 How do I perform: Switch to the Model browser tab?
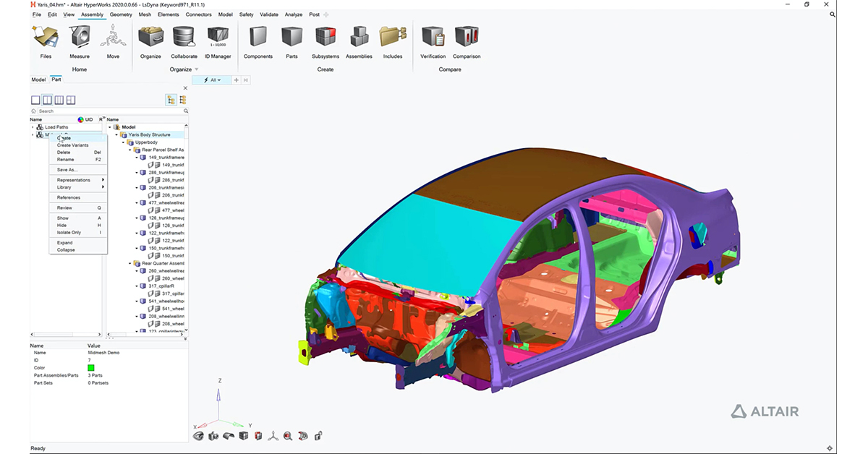coord(38,80)
